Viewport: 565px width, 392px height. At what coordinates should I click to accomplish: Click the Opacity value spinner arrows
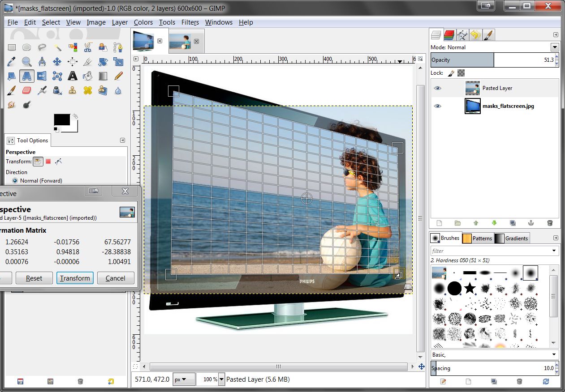point(557,60)
